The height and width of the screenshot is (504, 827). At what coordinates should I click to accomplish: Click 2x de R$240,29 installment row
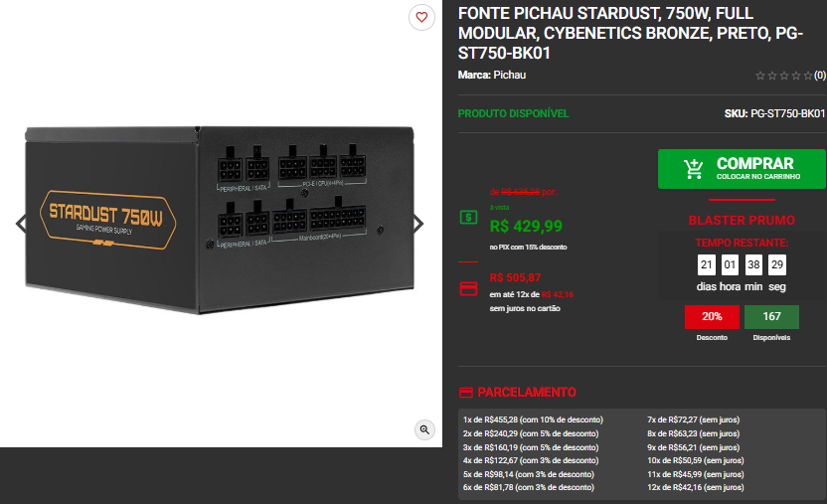(x=531, y=433)
